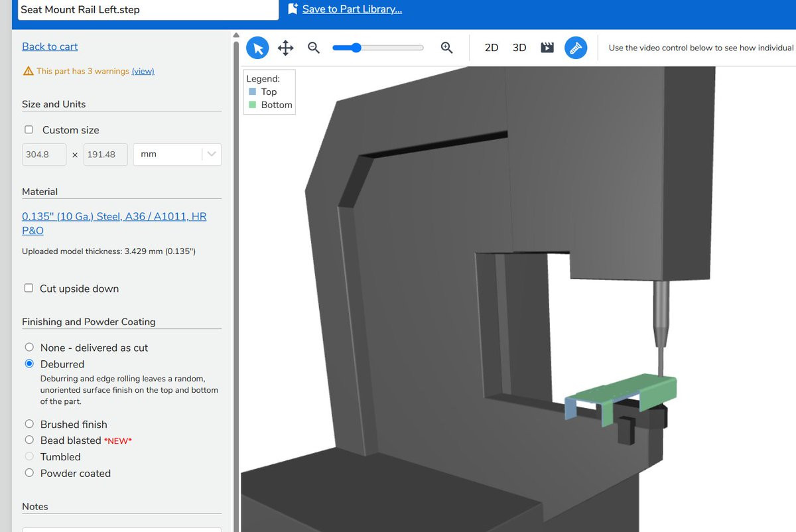The height and width of the screenshot is (532, 796).
Task: Select the pointer arrow tool
Action: pyautogui.click(x=257, y=48)
